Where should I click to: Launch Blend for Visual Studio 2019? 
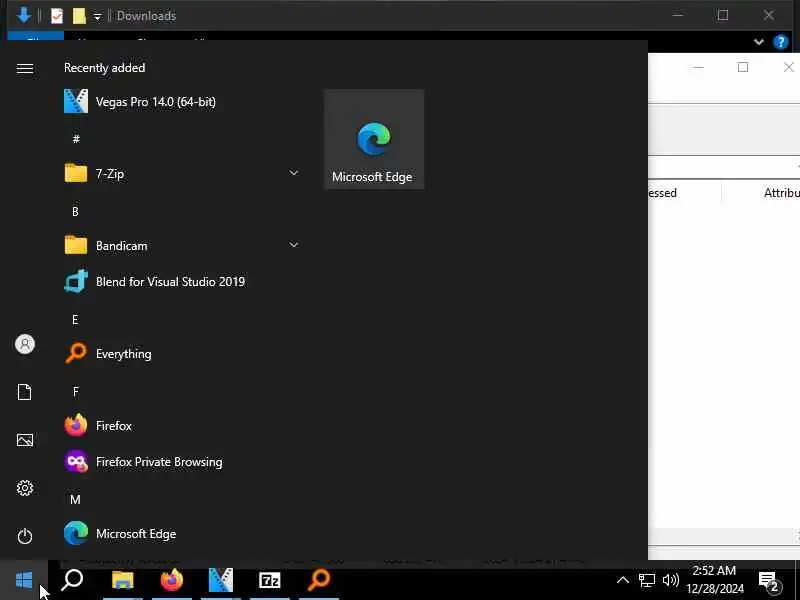coord(181,282)
